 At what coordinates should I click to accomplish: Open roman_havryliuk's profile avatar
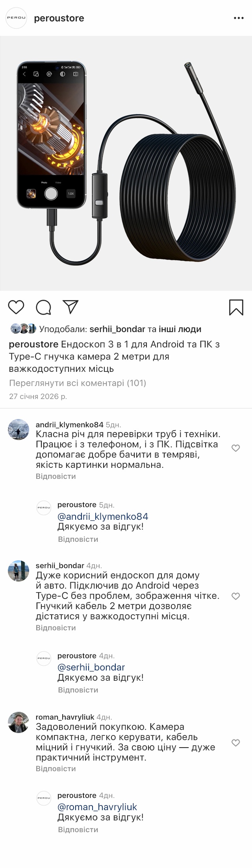[19, 722]
